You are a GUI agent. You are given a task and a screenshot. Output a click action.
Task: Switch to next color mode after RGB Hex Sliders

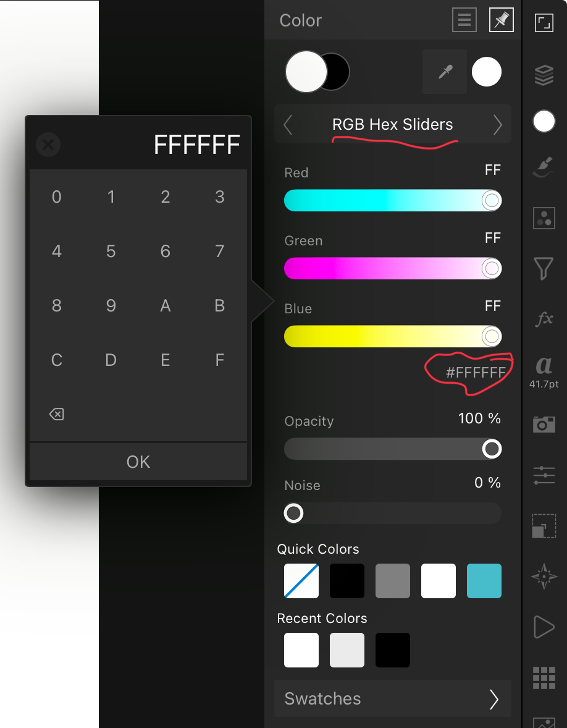coord(497,124)
